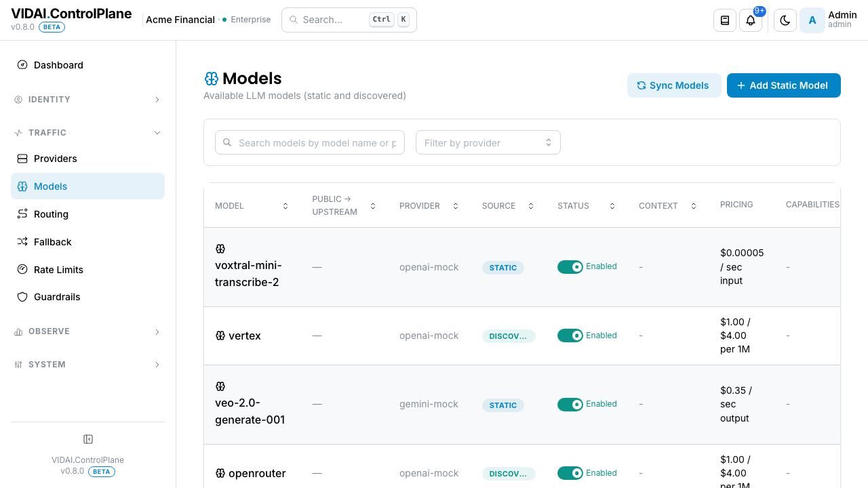Open the documentation book icon
This screenshot has height=488, width=868.
pos(725,20)
